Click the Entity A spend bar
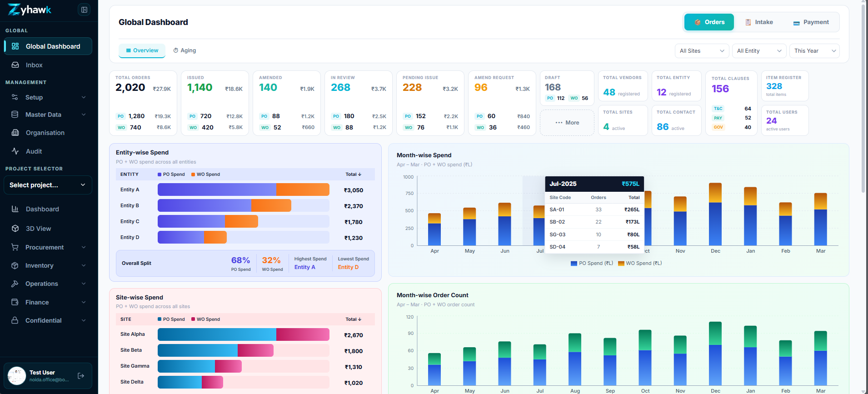 (244, 190)
